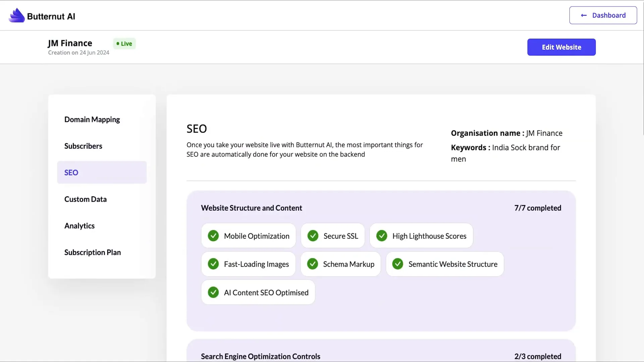Click the High Lighthouse Scores label
644x362 pixels.
429,236
